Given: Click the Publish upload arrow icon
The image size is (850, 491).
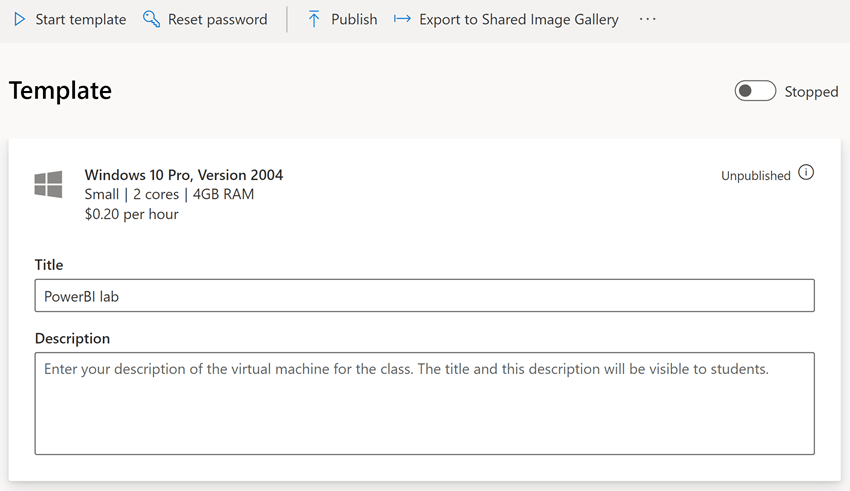Looking at the screenshot, I should [x=314, y=20].
